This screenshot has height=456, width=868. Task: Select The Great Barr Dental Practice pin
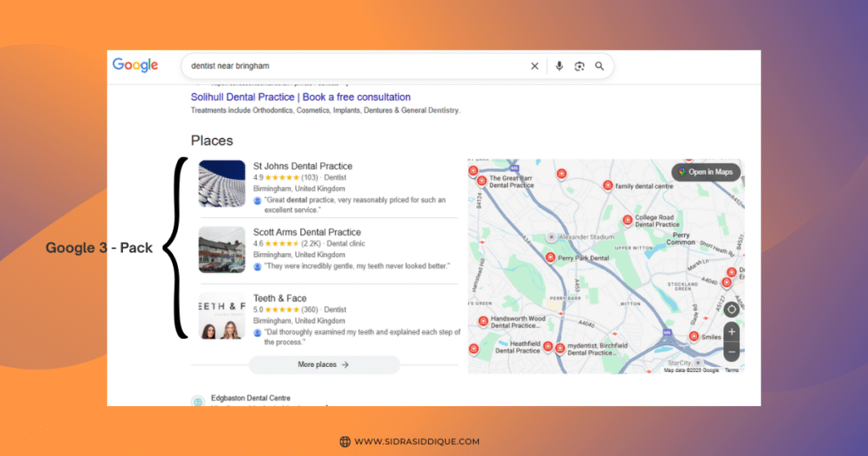point(481,181)
